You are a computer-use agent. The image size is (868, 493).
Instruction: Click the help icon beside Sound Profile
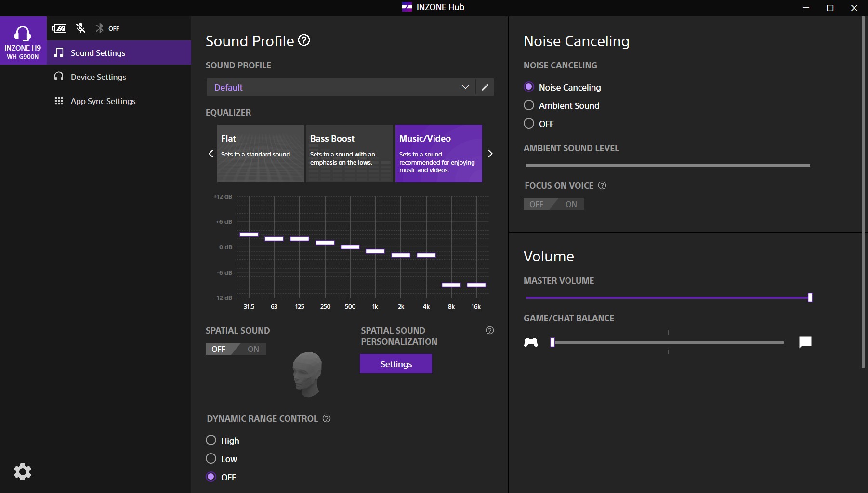coord(304,40)
